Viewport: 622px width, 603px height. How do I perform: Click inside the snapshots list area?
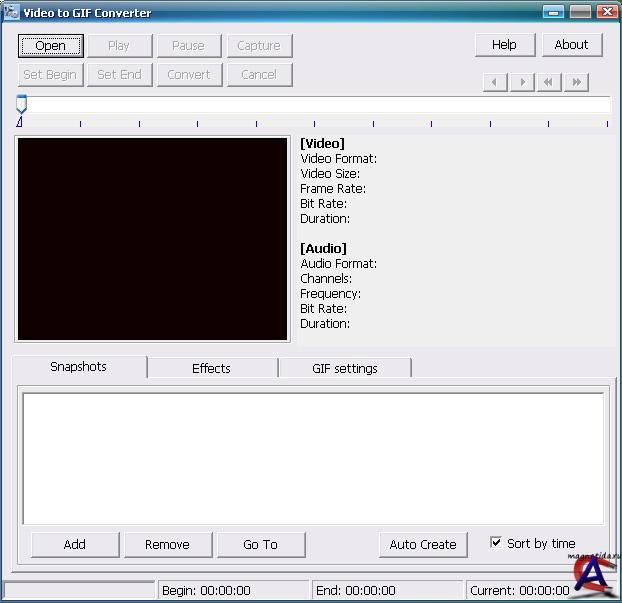313,459
